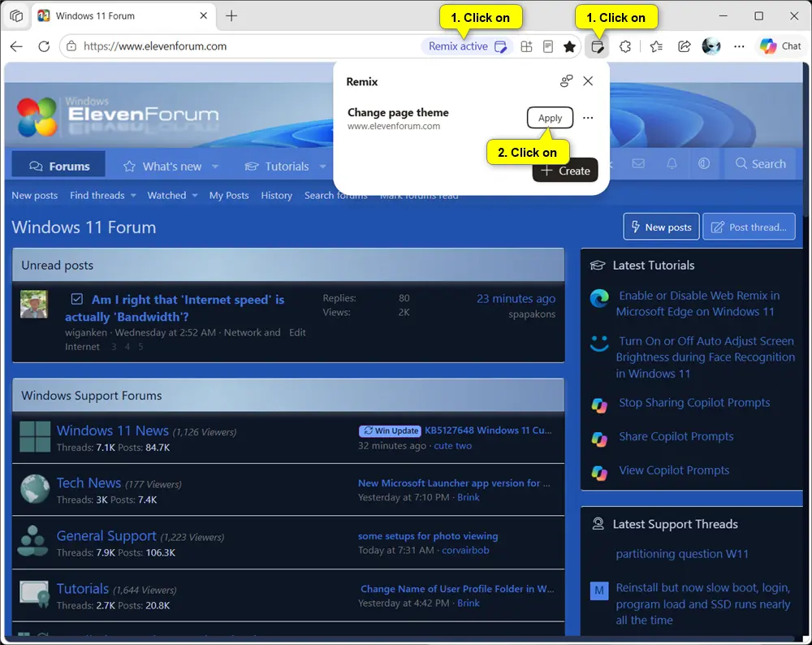This screenshot has width=812, height=645.
Task: Open 'partitioning question W11' thread
Action: pyautogui.click(x=682, y=554)
